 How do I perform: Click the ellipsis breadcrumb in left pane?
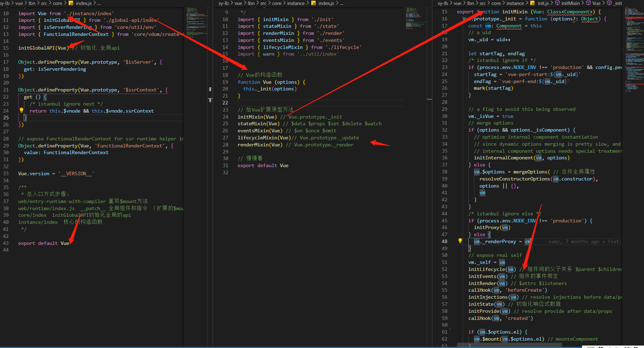99,3
